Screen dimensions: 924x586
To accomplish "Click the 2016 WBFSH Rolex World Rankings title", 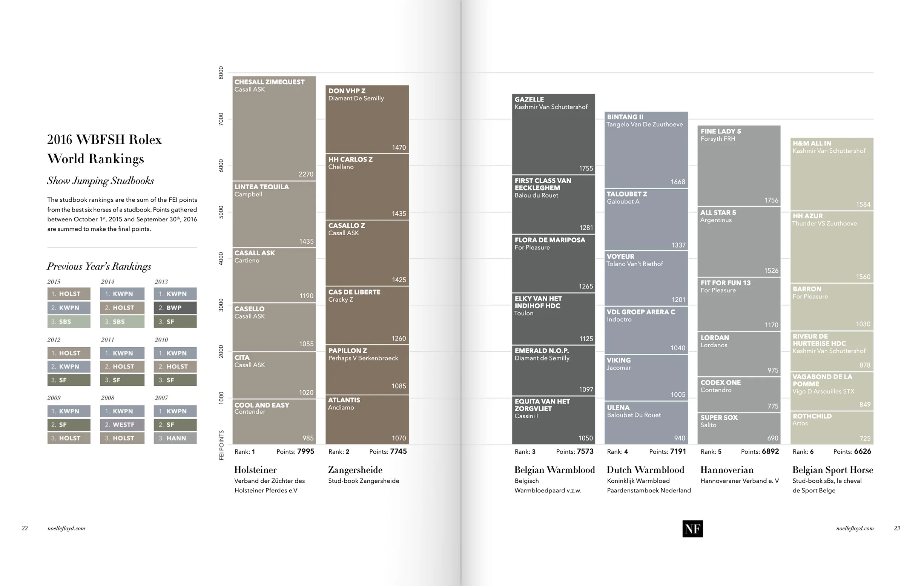I will pos(104,149).
